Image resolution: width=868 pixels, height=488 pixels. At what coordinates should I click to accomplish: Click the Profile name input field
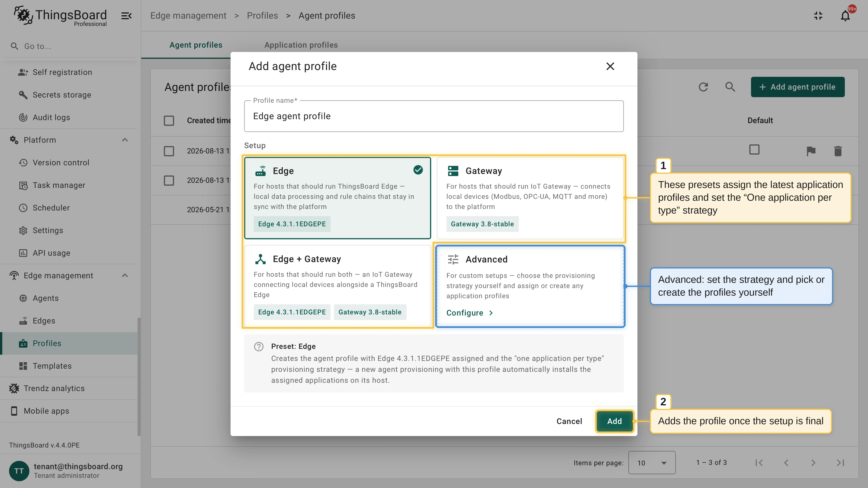click(x=434, y=116)
